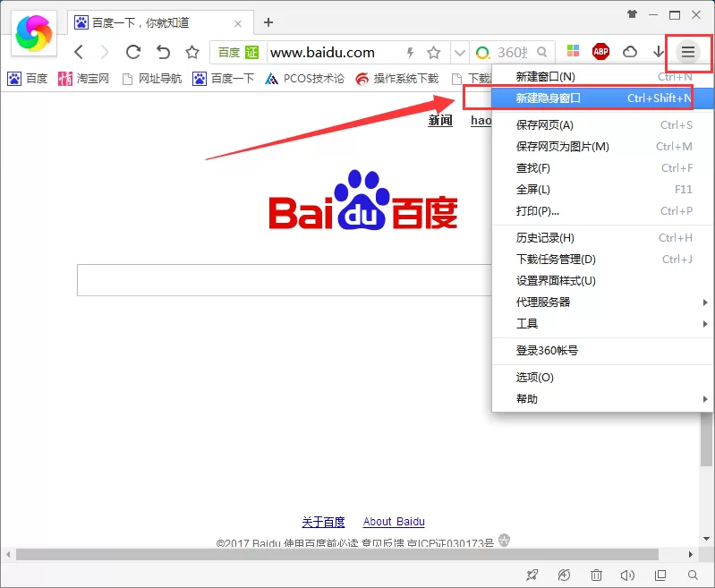This screenshot has height=588, width=715.
Task: Click the undo closed tab icon
Action: (x=163, y=52)
